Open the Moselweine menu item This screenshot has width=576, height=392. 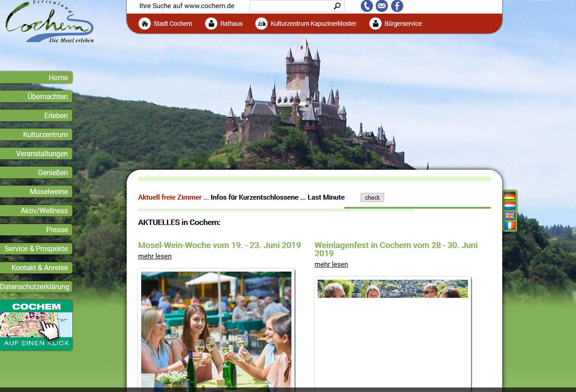tap(36, 191)
